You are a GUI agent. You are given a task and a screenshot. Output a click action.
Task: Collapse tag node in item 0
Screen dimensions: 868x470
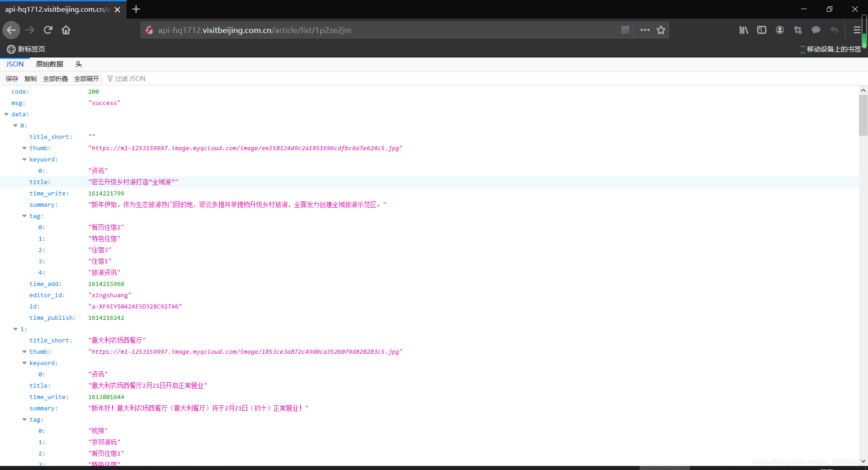click(x=24, y=216)
